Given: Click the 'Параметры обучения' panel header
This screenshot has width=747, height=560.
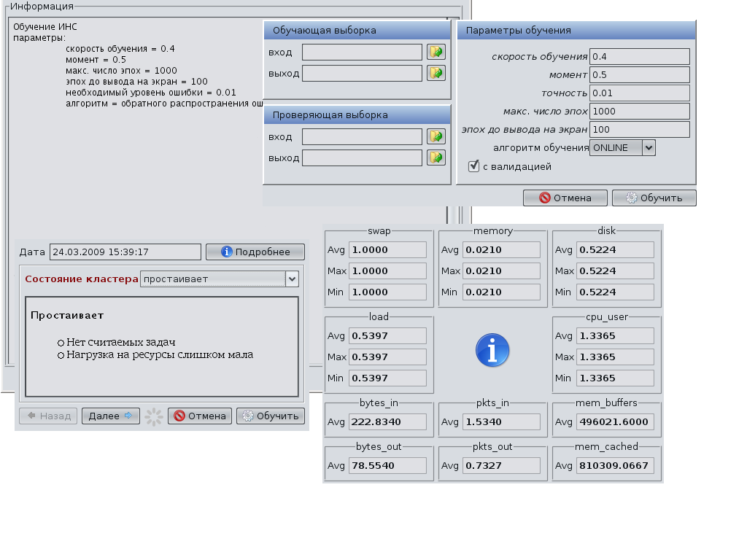Looking at the screenshot, I should click(576, 31).
